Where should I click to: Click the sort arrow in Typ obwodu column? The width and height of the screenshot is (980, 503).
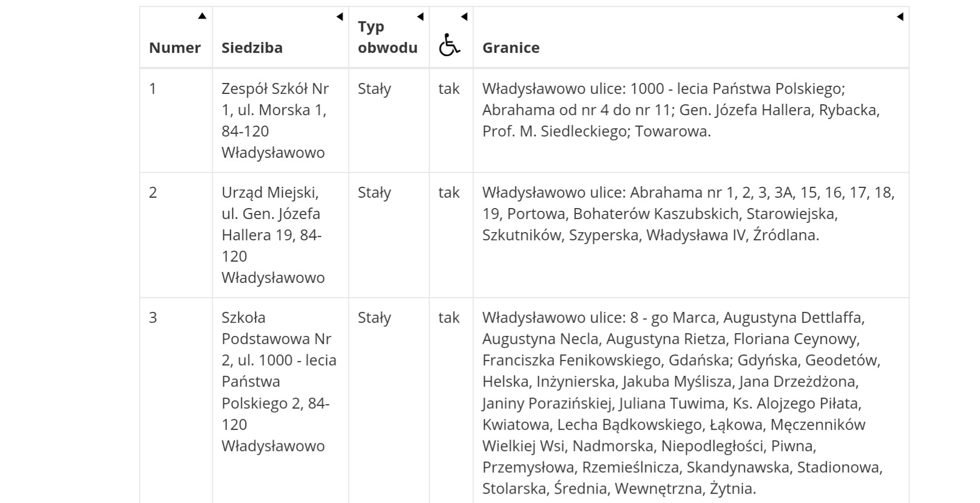coord(420,16)
